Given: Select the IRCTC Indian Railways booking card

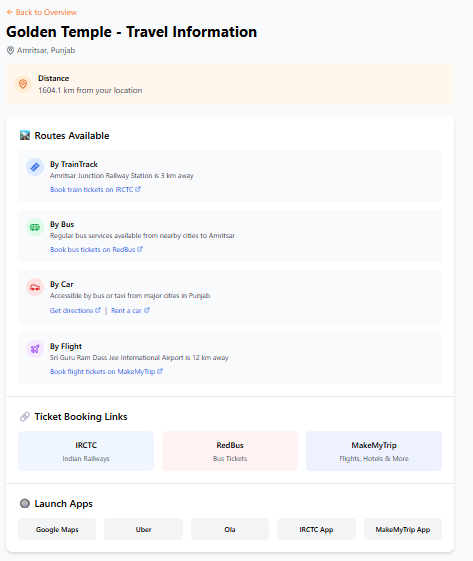Looking at the screenshot, I should click(x=86, y=451).
